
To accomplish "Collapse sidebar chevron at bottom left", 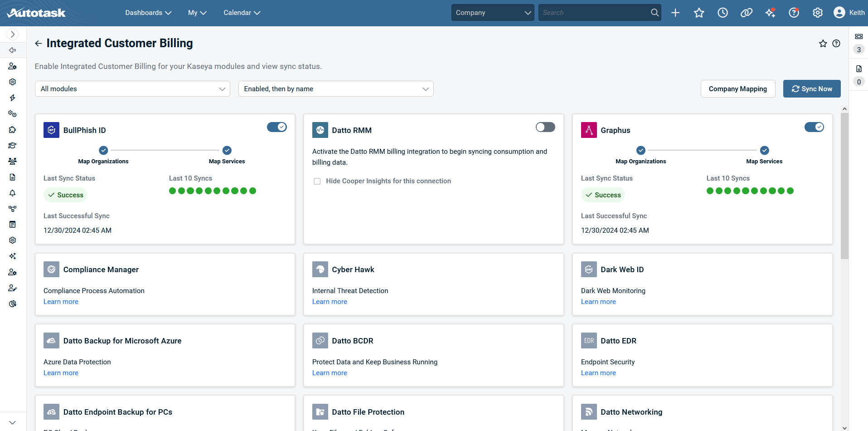I will [x=13, y=422].
